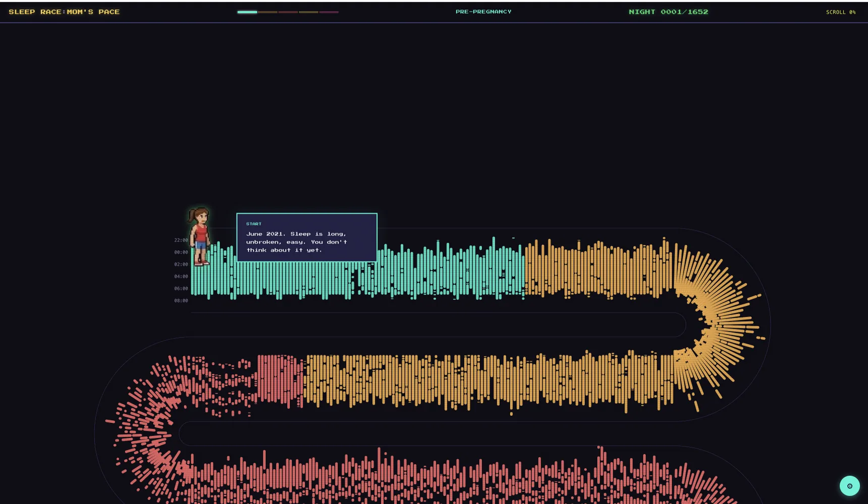Click the "SCROLL 0%" indicator
This screenshot has height=504, width=868.
(841, 12)
